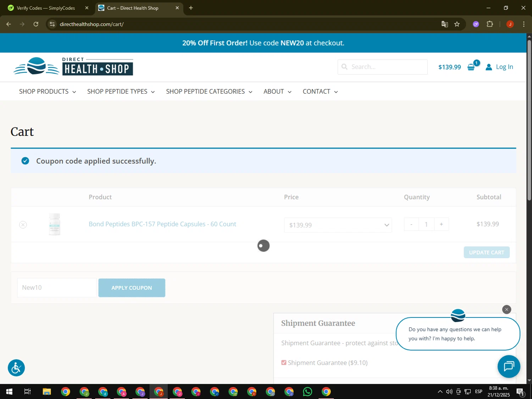
Task: Open Chrome extensions puzzle icon
Action: 490,24
